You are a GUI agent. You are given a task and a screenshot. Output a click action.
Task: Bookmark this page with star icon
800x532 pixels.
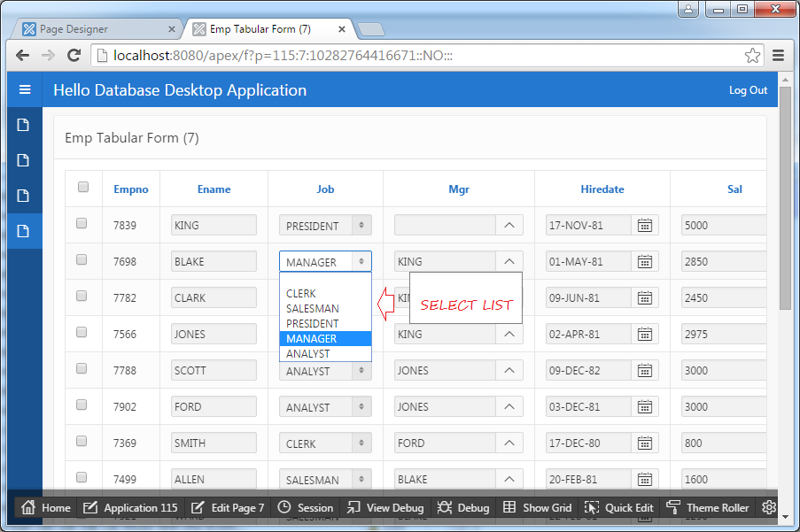point(752,55)
